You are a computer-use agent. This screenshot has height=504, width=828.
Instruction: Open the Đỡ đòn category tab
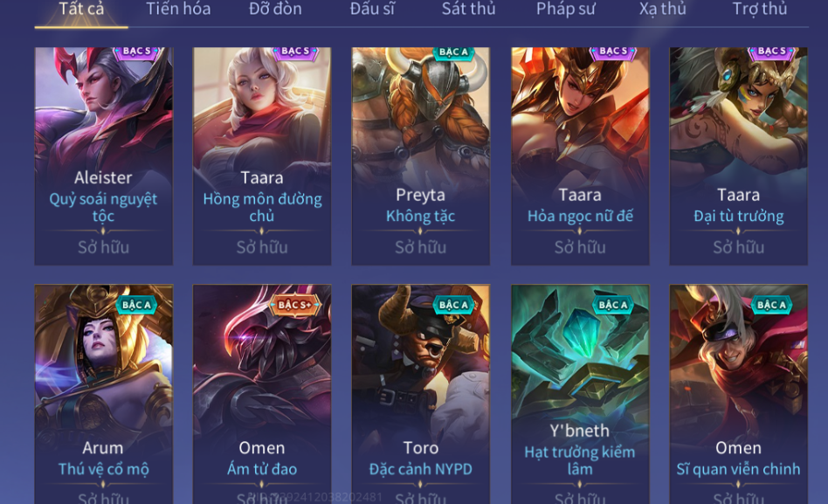pos(275,9)
